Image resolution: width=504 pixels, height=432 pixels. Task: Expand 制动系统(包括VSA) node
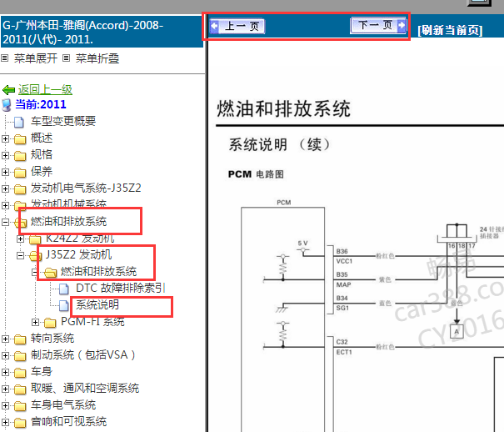coord(5,355)
